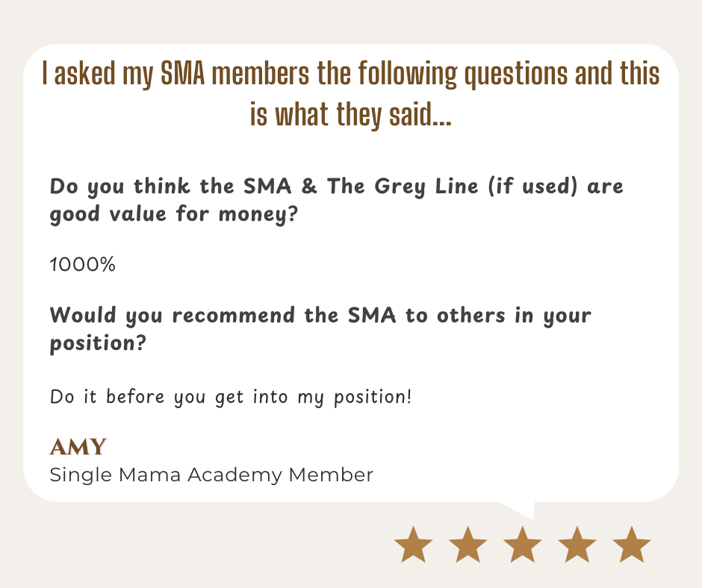The height and width of the screenshot is (588, 702).
Task: Click the name "AMY"
Action: click(78, 447)
